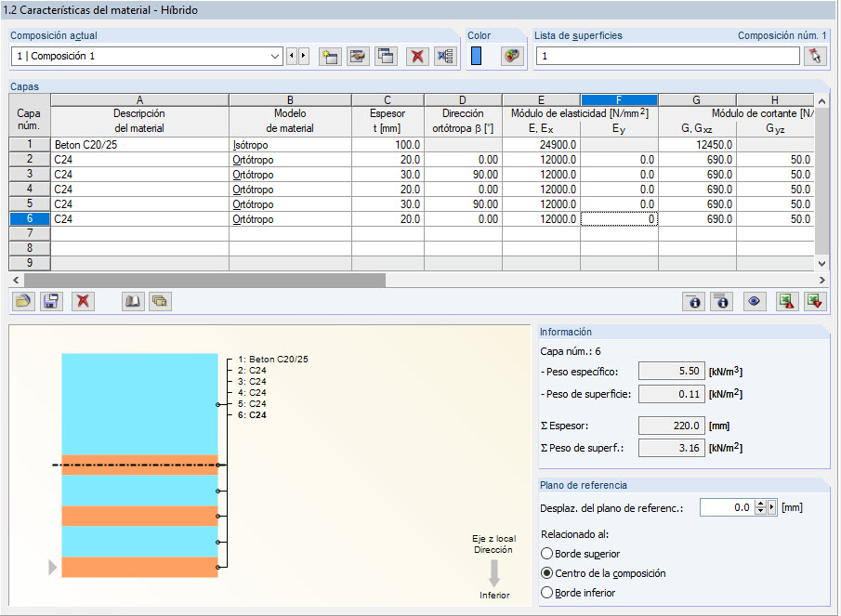Select row 1 header for Beton layer
The image size is (841, 616).
[30, 145]
